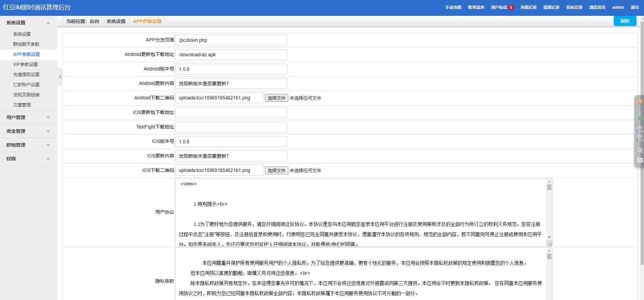Click 选择文件 for IOS下载二维码
Image resolution: width=644 pixels, height=300 pixels.
click(276, 171)
